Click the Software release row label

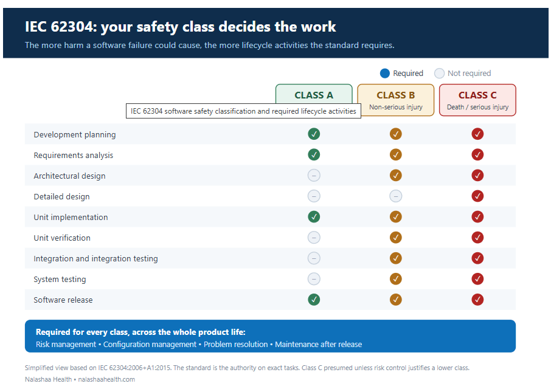pos(63,300)
